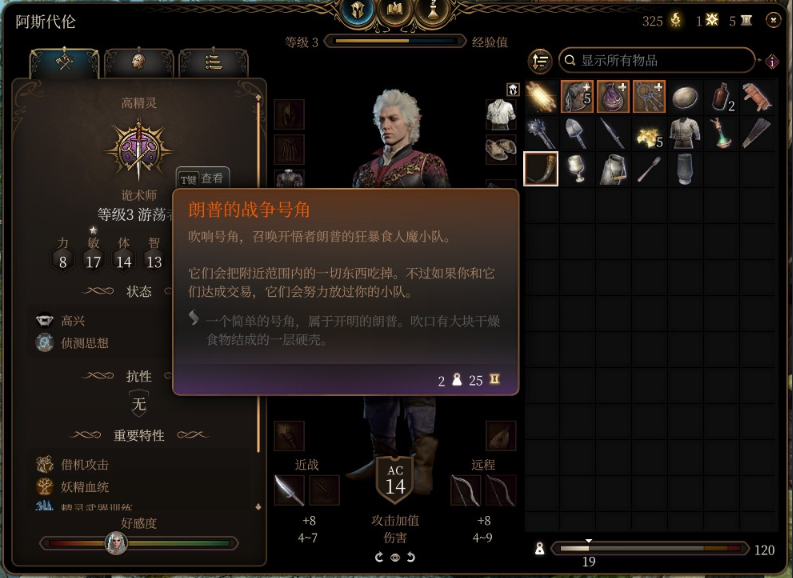Click the melee dagger weapon slot
Screen dimensions: 793x578
[289, 490]
